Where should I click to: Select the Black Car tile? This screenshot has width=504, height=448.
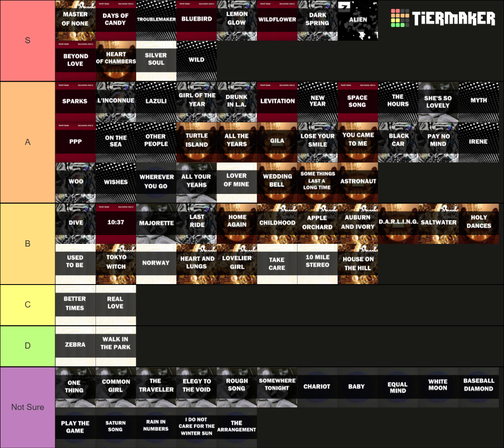point(398,142)
